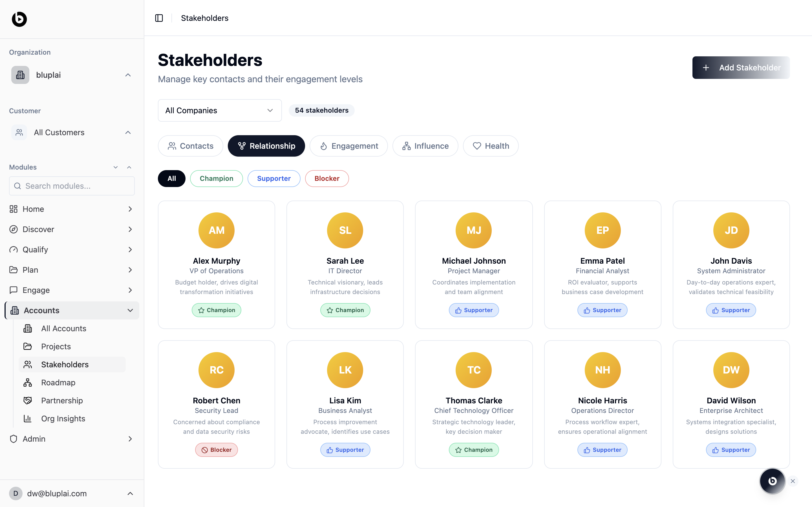Filter by Blocker relationship
Viewport: 812px width, 507px height.
click(327, 178)
